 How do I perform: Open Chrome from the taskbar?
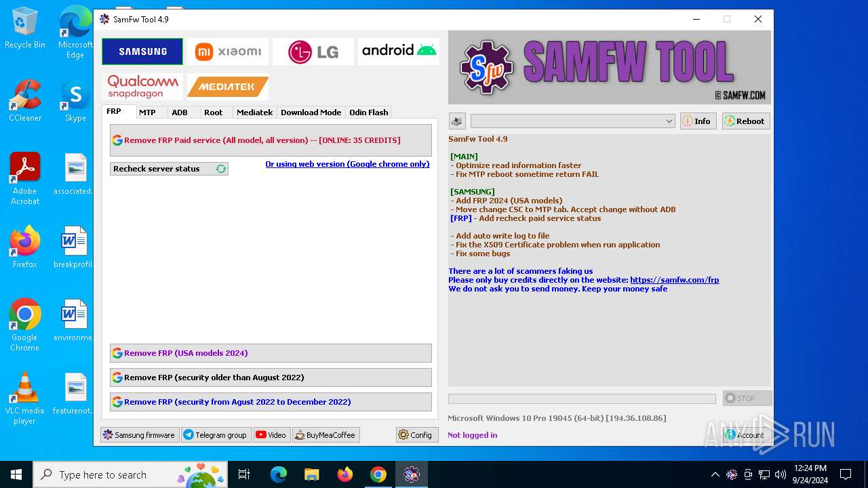point(378,474)
